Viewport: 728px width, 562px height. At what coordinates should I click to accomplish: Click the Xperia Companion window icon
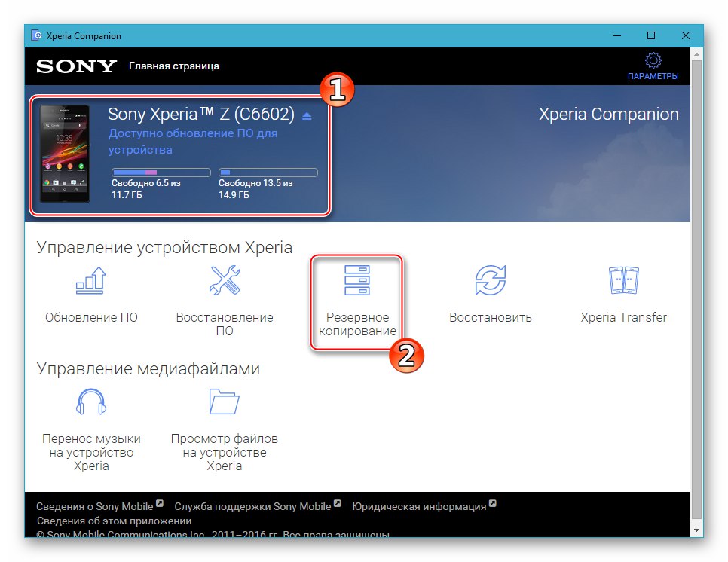click(37, 35)
